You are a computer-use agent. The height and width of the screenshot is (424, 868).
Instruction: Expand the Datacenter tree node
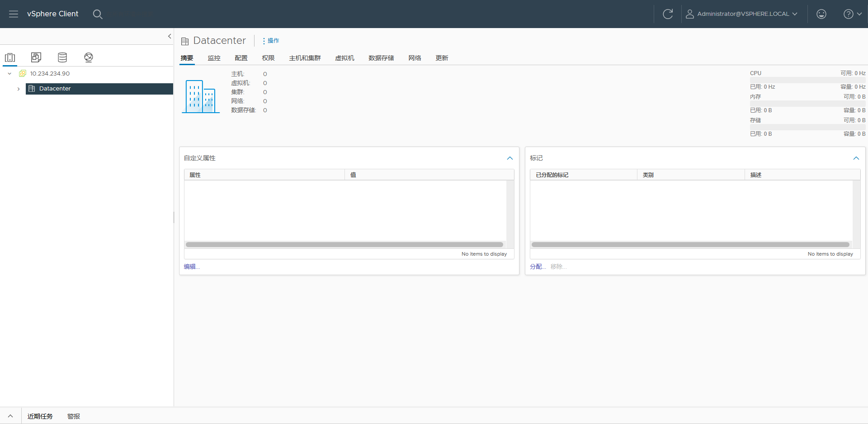click(x=19, y=89)
